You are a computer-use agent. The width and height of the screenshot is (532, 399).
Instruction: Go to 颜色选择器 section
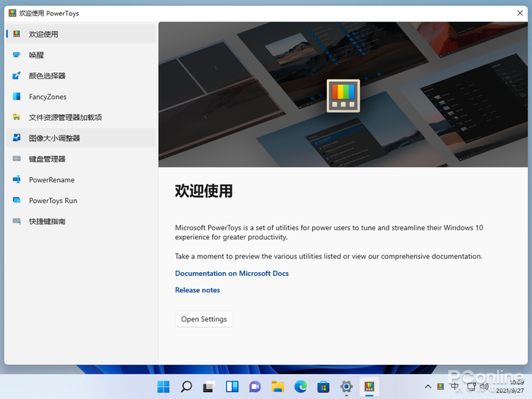click(x=81, y=76)
